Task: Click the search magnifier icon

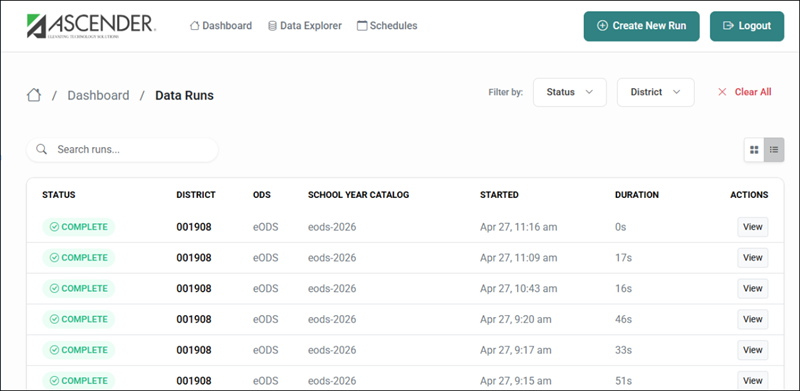Action: [x=42, y=150]
